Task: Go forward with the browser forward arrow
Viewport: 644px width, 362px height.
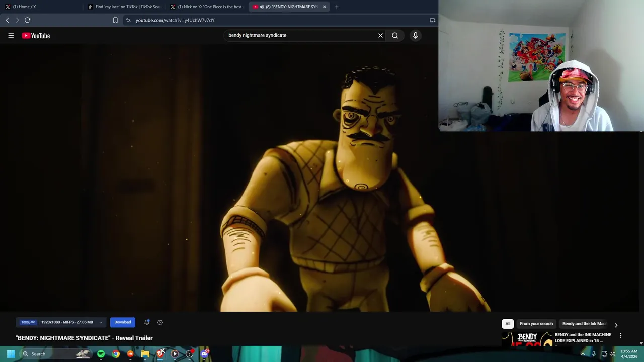Action: point(17,20)
